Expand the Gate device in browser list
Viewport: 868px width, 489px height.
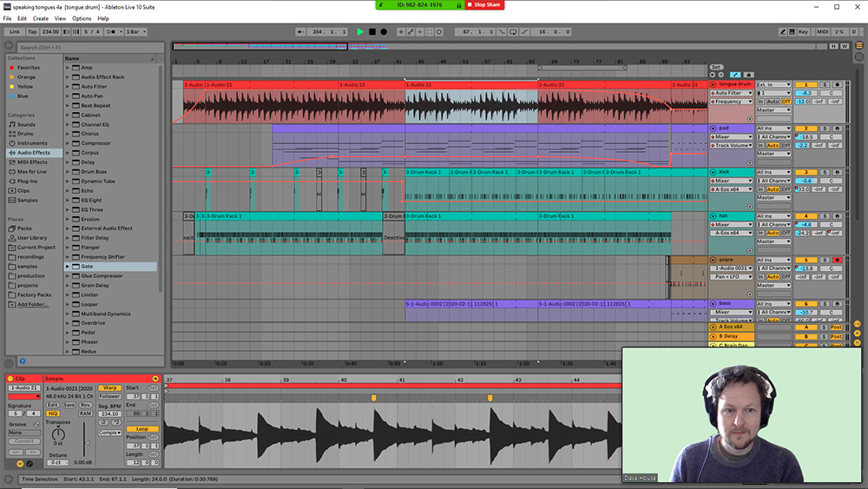coord(68,267)
